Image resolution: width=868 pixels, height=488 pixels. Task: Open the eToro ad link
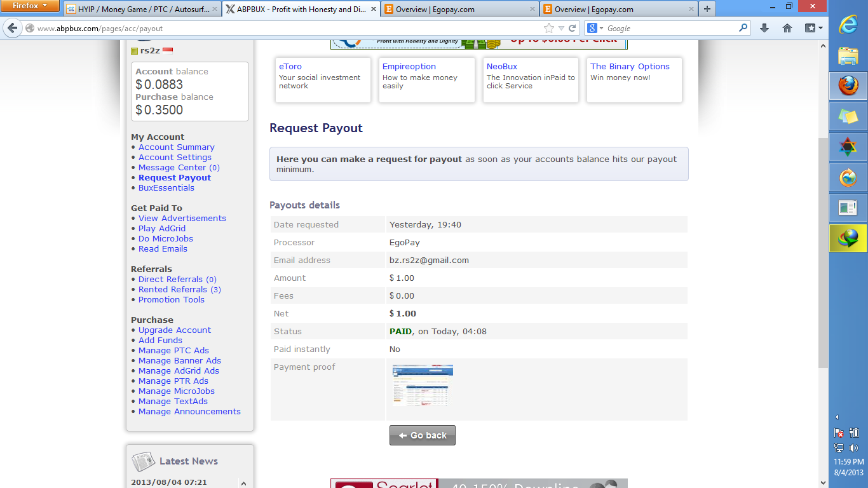290,66
